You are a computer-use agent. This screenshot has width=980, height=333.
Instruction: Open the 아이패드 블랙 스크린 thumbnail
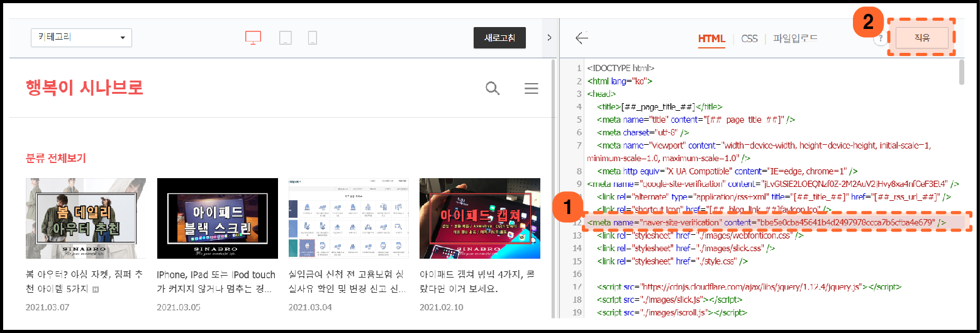coord(218,218)
